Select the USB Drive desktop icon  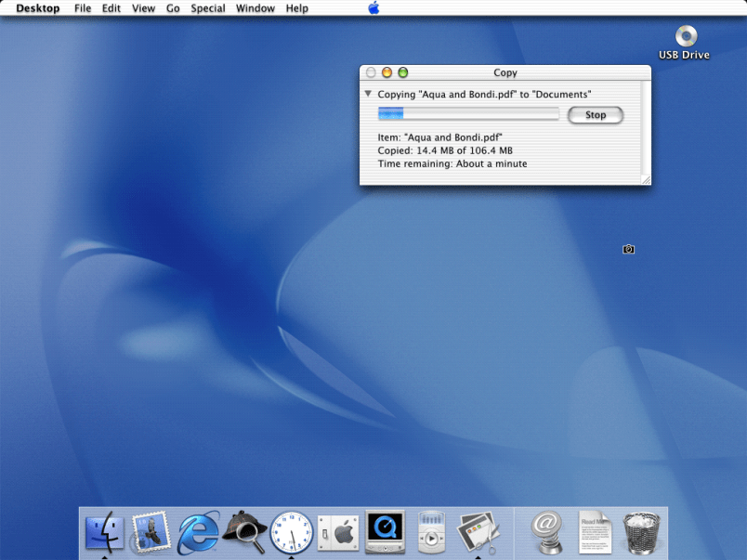[x=685, y=38]
